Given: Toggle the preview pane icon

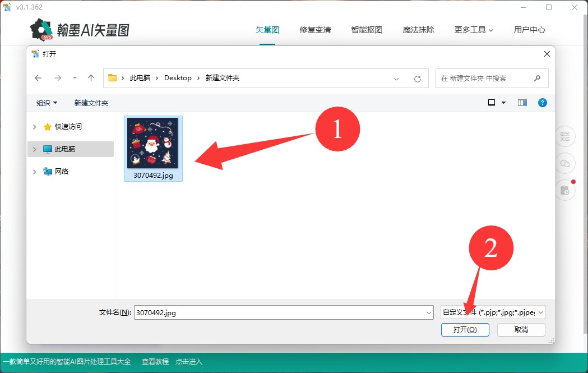Looking at the screenshot, I should [522, 103].
